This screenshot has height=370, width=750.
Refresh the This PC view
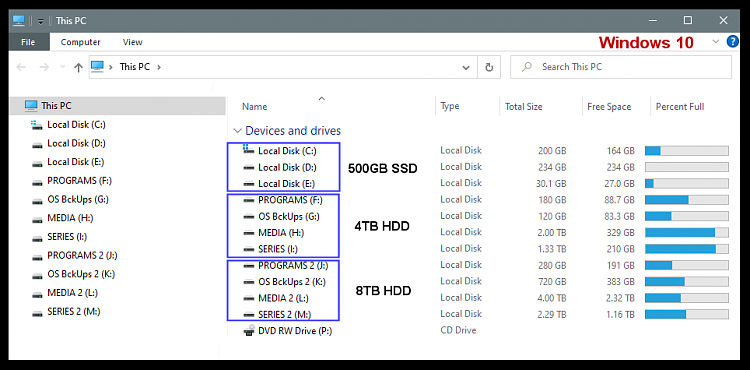[489, 67]
